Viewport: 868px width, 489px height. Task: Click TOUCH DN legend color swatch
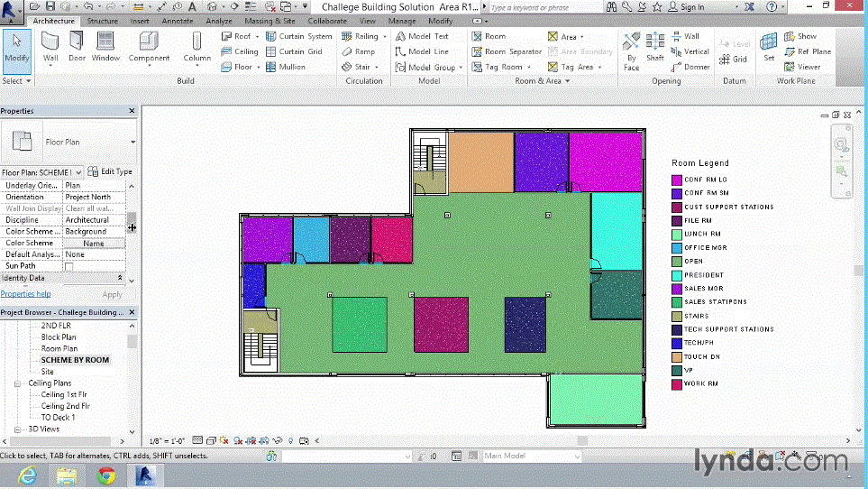click(x=677, y=356)
